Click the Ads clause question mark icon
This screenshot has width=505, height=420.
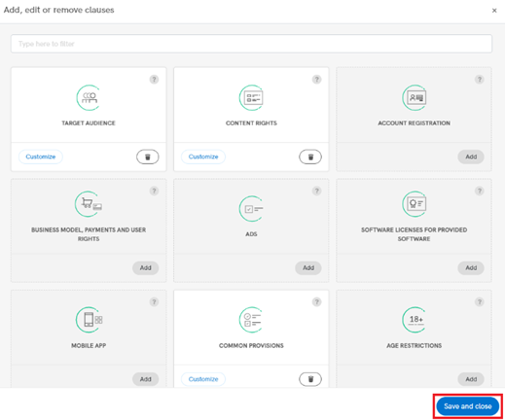(317, 191)
